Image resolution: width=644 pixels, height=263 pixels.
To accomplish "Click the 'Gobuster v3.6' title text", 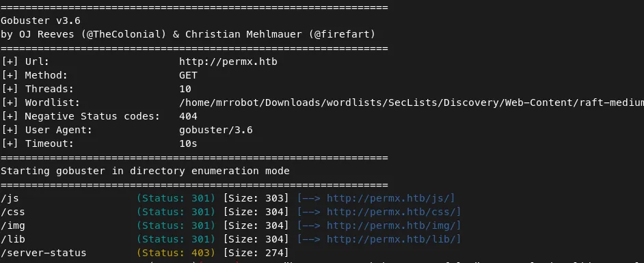I will pyautogui.click(x=40, y=20).
